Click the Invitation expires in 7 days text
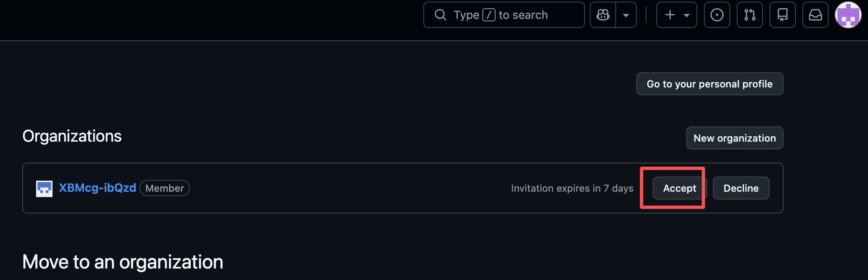 pyautogui.click(x=572, y=188)
